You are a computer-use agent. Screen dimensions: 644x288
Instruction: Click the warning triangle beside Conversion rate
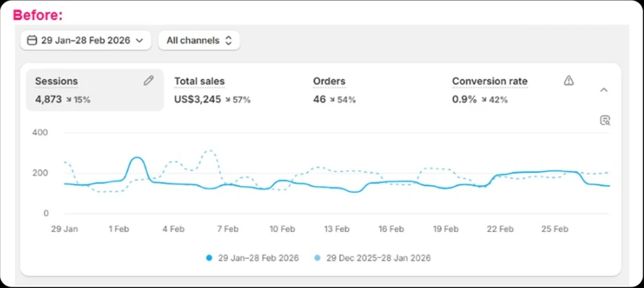[x=568, y=81]
